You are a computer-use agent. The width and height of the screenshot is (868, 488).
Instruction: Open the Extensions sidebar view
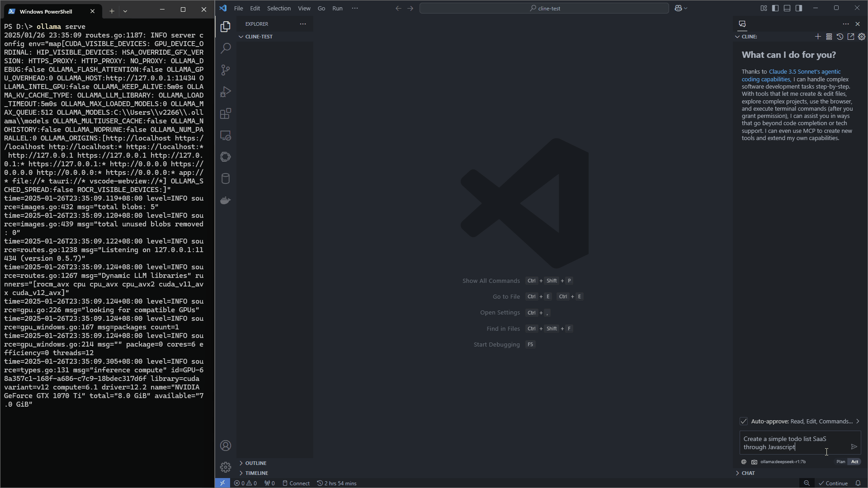tap(226, 113)
